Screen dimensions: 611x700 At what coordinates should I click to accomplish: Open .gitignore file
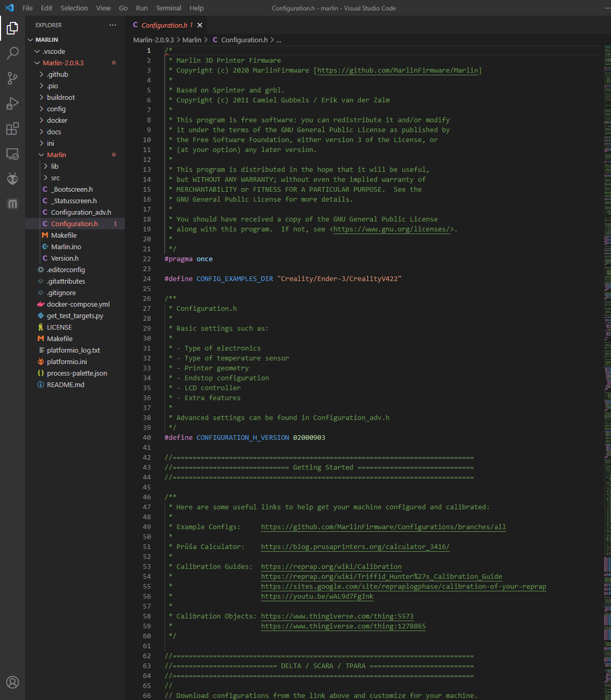tap(75, 293)
